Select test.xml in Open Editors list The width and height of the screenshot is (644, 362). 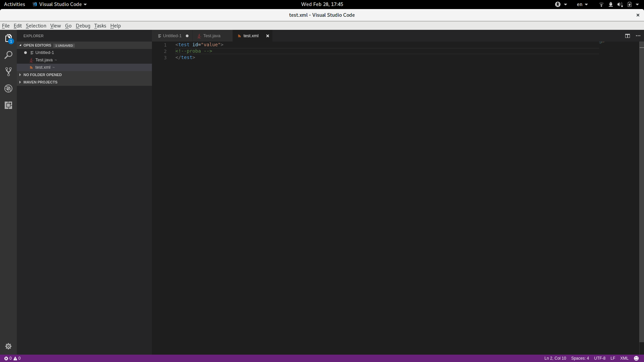pyautogui.click(x=84, y=67)
